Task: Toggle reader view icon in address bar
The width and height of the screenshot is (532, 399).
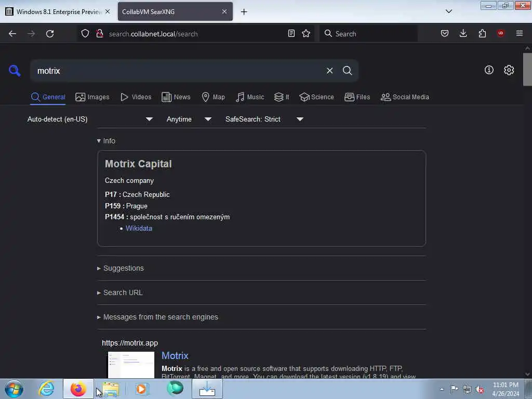Action: coord(291,33)
